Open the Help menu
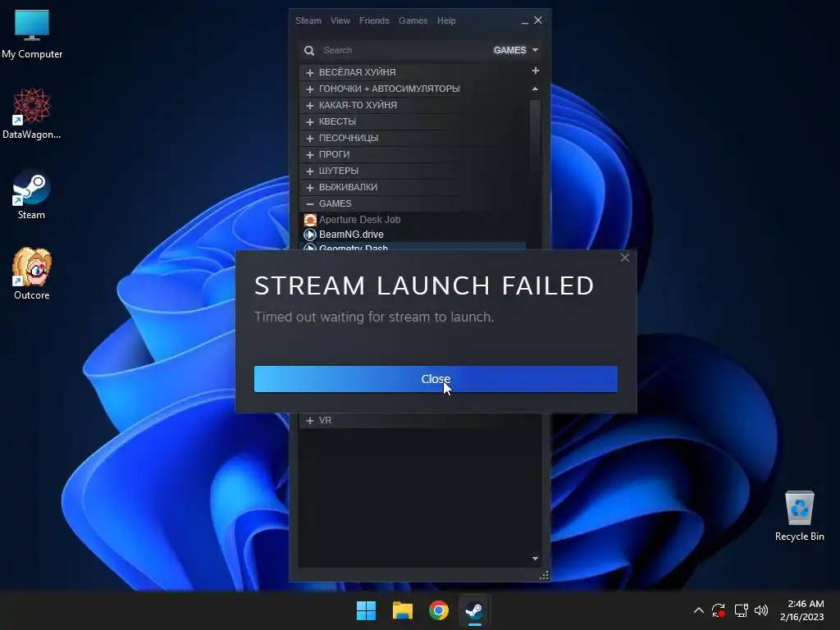Viewport: 840px width, 630px height. click(446, 21)
